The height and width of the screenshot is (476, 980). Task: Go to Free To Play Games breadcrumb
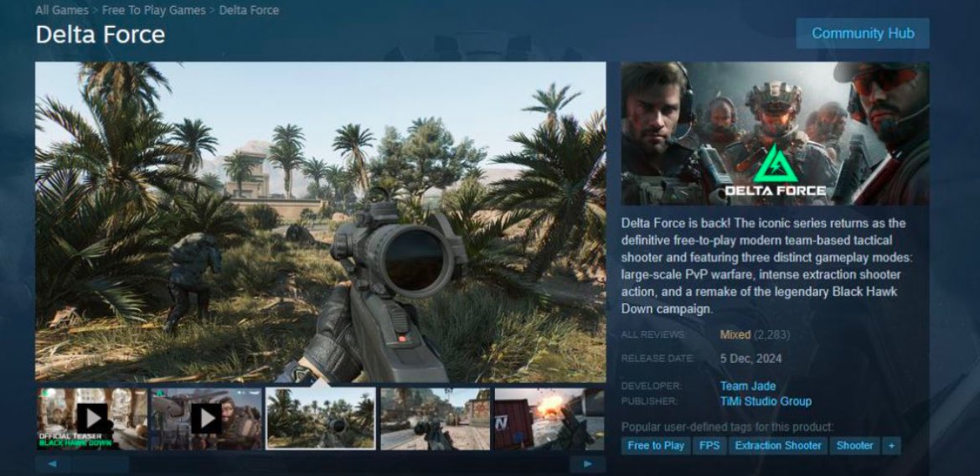coord(154,10)
